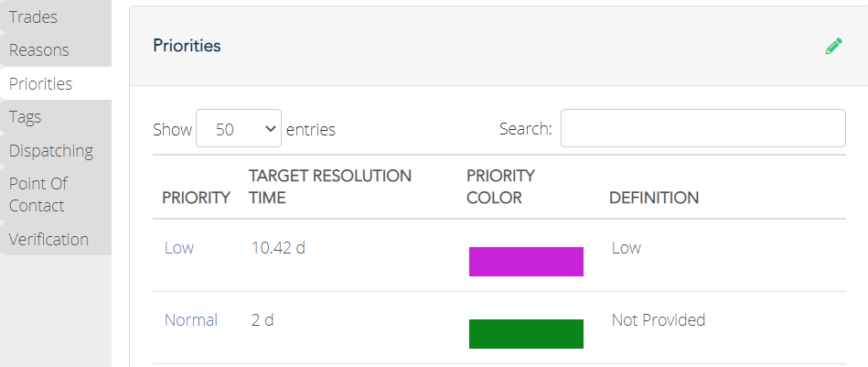Sort by the Definition column header
The width and height of the screenshot is (868, 367).
(x=654, y=198)
